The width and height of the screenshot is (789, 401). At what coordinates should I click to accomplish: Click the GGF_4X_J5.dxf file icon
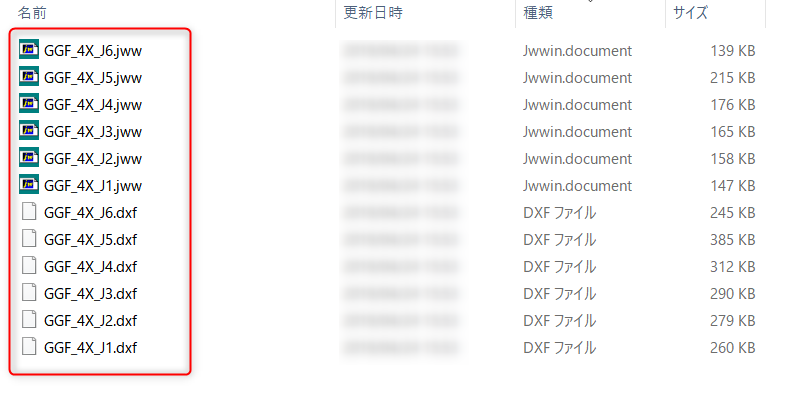(x=29, y=239)
